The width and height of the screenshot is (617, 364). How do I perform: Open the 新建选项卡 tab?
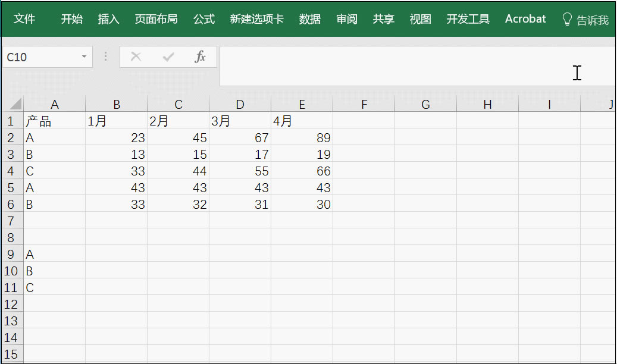(x=256, y=19)
